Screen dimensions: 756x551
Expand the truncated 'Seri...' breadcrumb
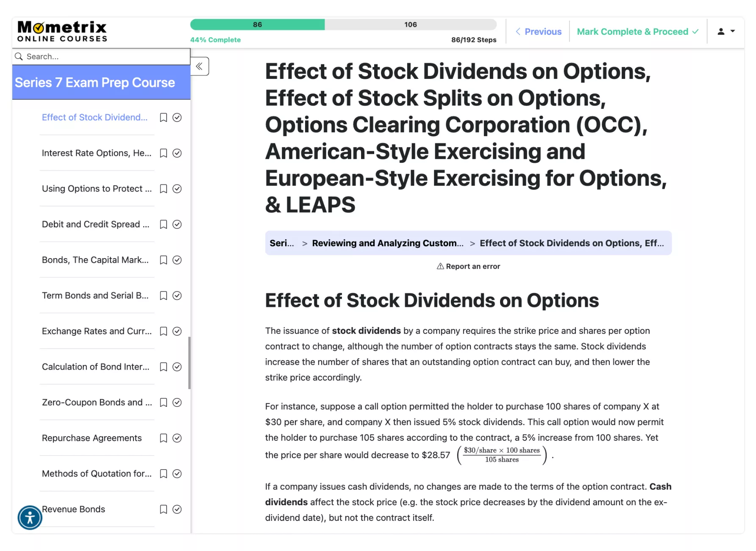[281, 243]
